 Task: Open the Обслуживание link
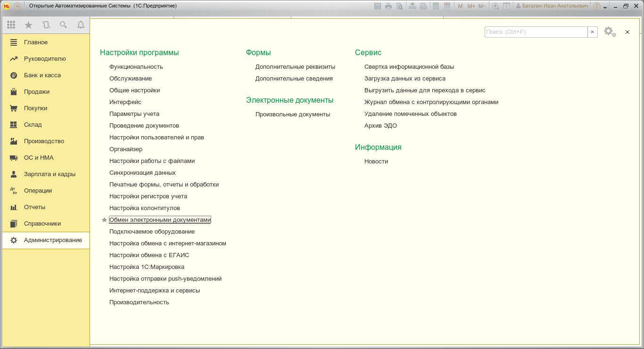coord(131,79)
